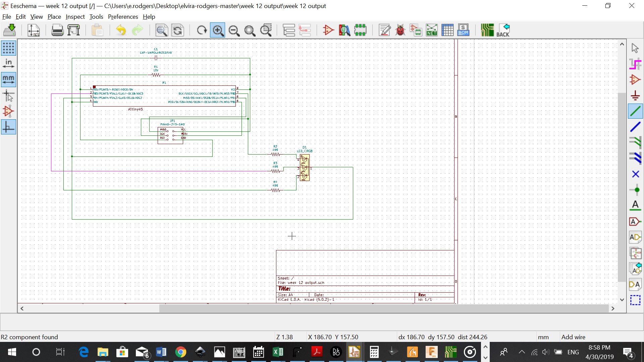This screenshot has width=644, height=362.
Task: Open the Place menu
Action: pos(54,17)
